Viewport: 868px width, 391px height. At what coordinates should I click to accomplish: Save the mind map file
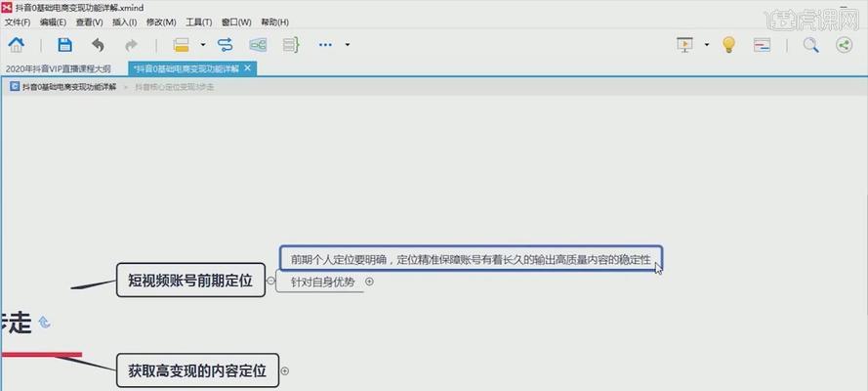click(x=64, y=45)
